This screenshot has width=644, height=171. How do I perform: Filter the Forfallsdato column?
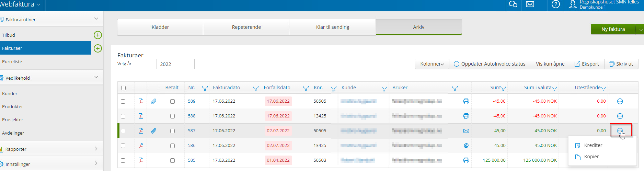click(x=306, y=88)
